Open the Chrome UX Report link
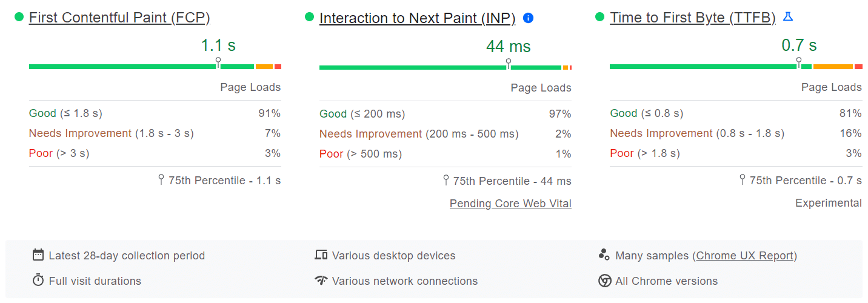The width and height of the screenshot is (868, 303). pyautogui.click(x=745, y=256)
